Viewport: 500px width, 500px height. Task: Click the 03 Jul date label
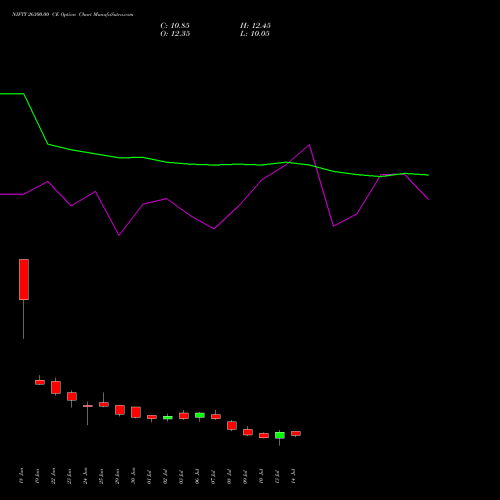(x=181, y=477)
